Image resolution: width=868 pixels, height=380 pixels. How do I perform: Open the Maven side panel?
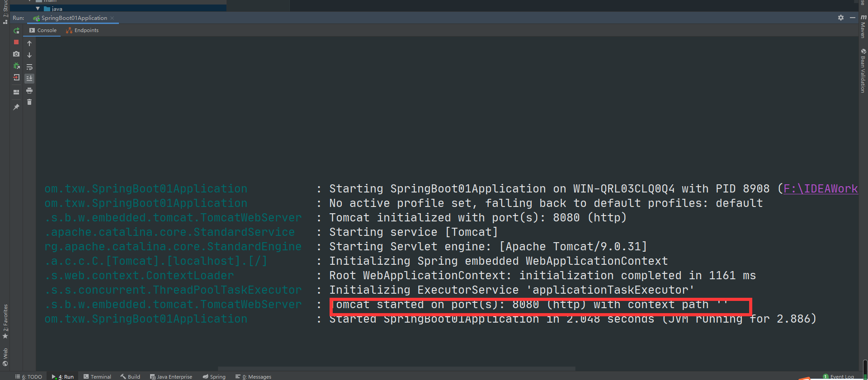(863, 26)
